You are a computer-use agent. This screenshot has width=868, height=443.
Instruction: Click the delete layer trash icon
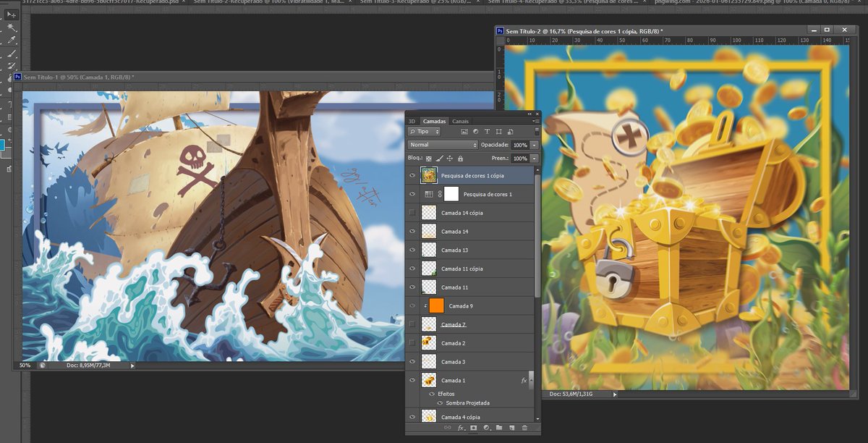pos(524,429)
